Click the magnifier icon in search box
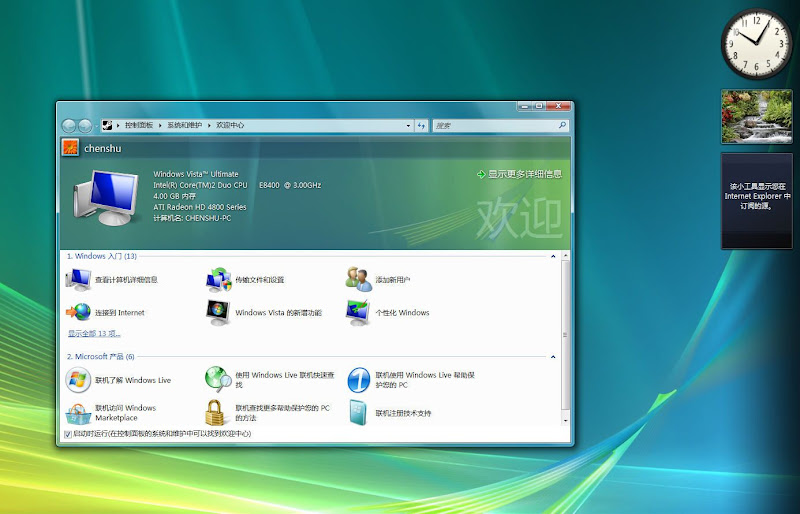The image size is (800, 514). pyautogui.click(x=562, y=125)
